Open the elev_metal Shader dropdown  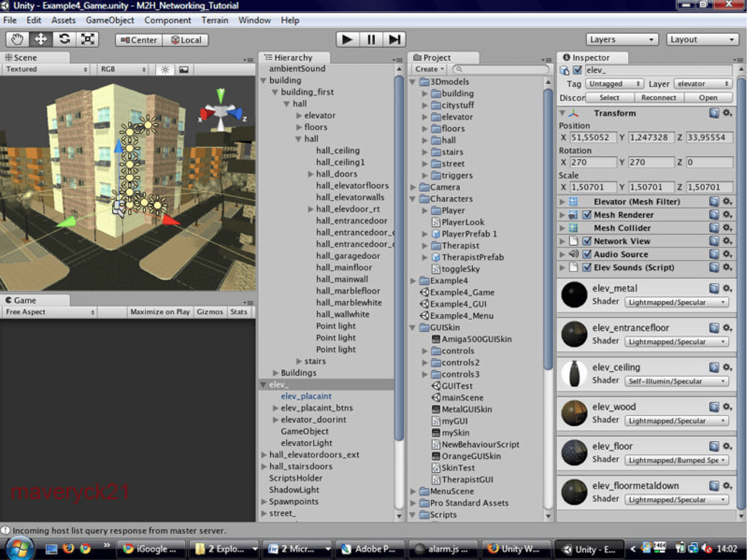click(676, 302)
